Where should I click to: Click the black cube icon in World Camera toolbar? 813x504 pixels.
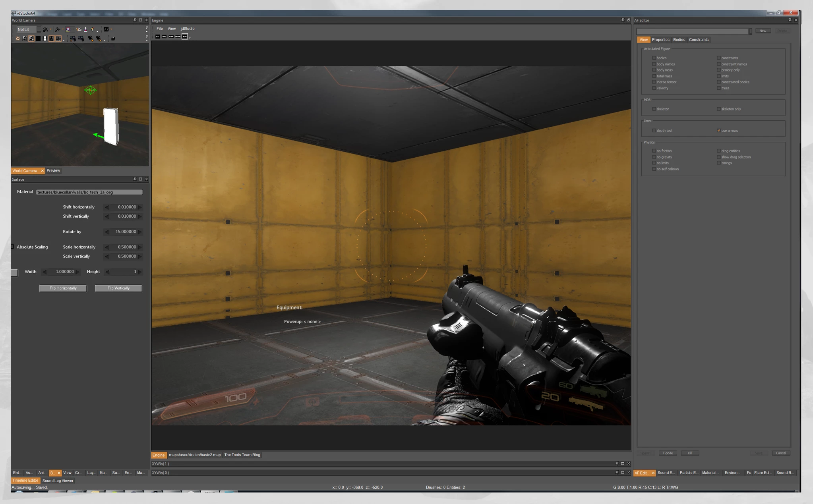[x=113, y=39]
